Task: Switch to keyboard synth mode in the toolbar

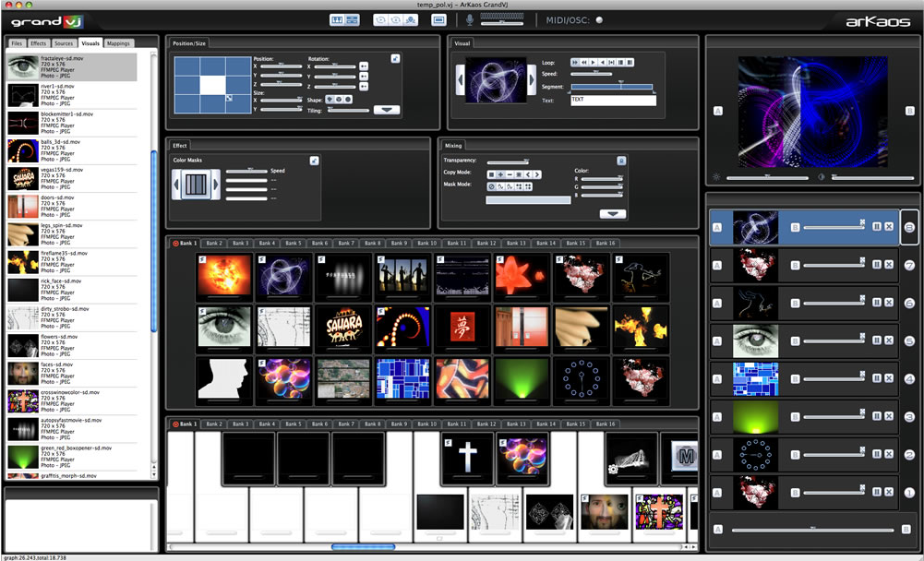Action: 337,20
